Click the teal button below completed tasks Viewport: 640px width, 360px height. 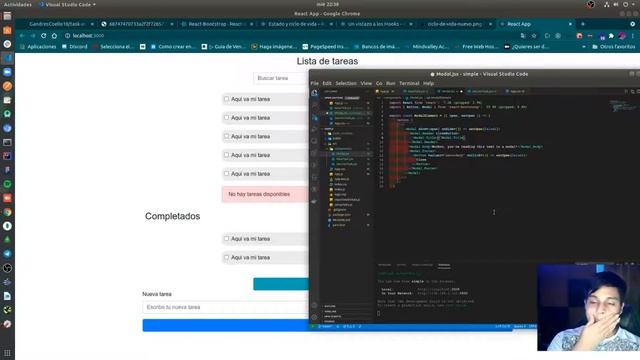click(281, 284)
